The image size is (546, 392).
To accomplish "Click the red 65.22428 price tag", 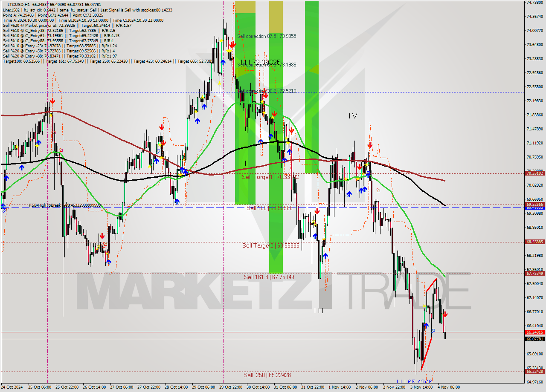I will (534, 371).
